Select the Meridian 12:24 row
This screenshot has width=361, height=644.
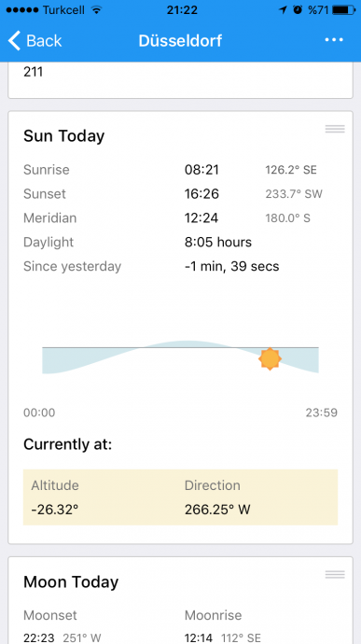180,217
